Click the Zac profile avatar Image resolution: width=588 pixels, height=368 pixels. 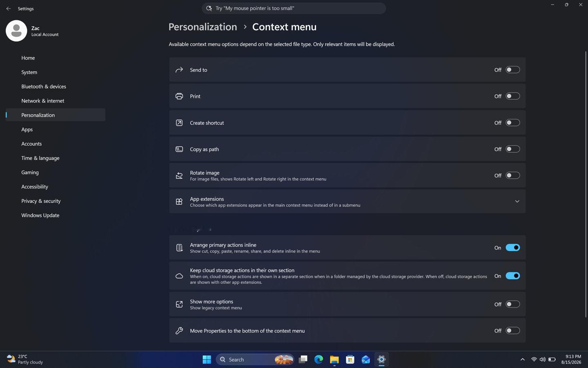click(x=16, y=31)
